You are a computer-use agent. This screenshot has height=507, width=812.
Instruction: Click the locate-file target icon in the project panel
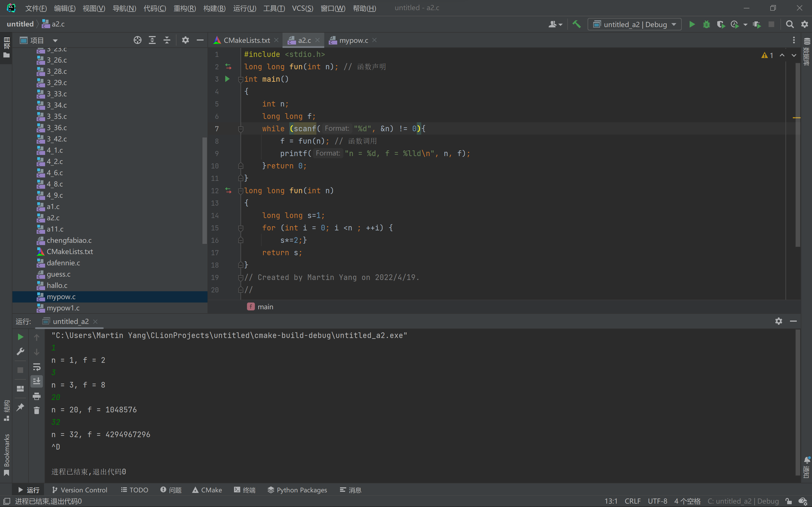coord(137,40)
